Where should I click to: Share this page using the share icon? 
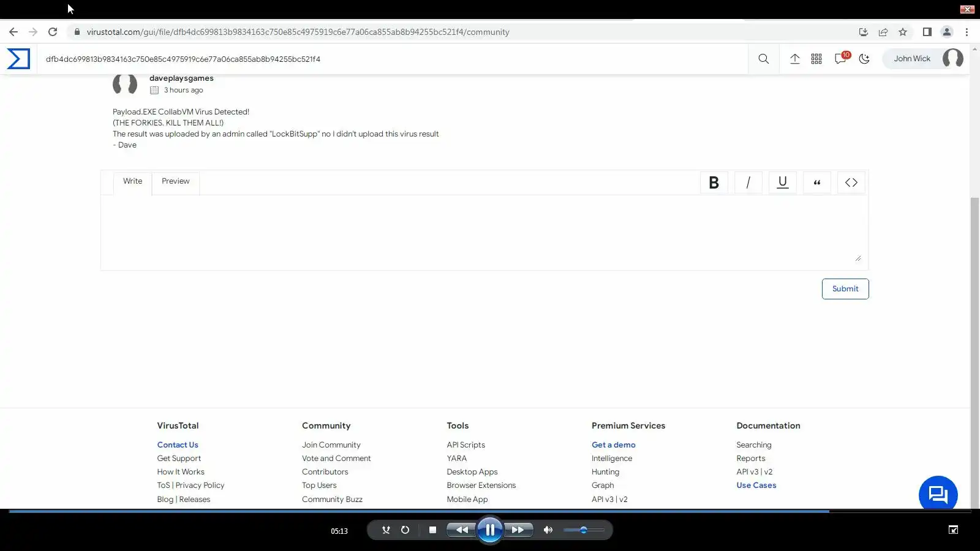(883, 32)
